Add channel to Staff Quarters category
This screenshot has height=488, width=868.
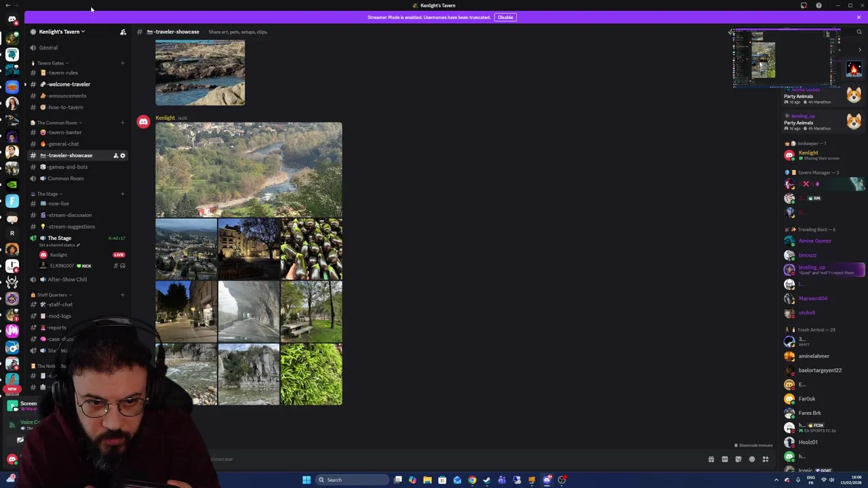[x=123, y=295]
